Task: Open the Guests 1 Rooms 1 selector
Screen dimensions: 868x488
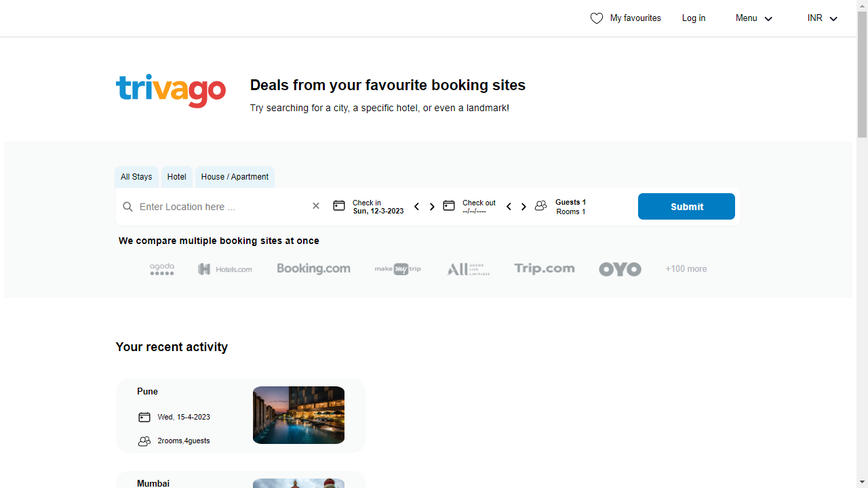Action: 570,207
